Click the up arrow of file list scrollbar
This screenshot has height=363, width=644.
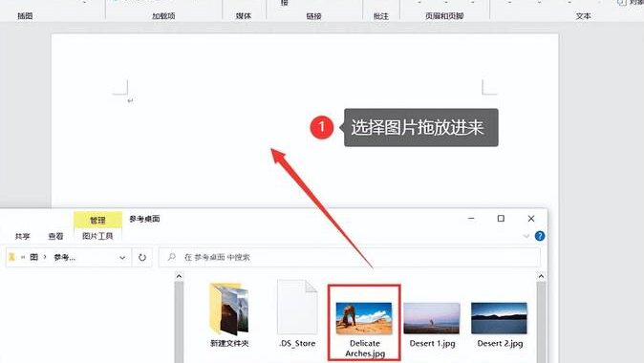541,276
